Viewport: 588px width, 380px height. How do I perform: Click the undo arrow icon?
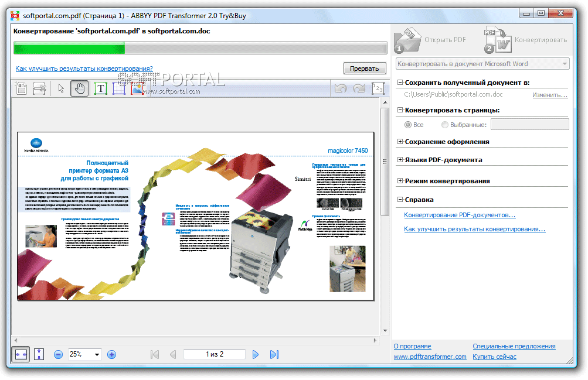(x=341, y=89)
